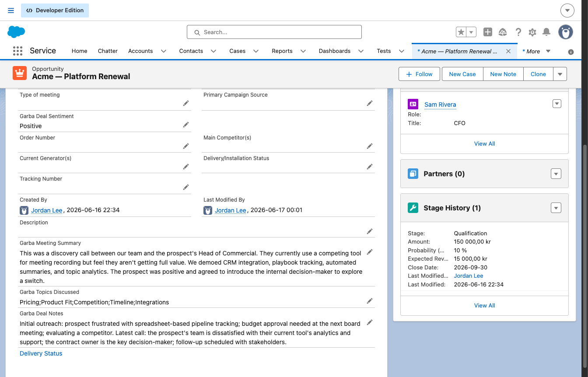588x377 pixels.
Task: Open the hamburger menu at top left
Action: 11,10
